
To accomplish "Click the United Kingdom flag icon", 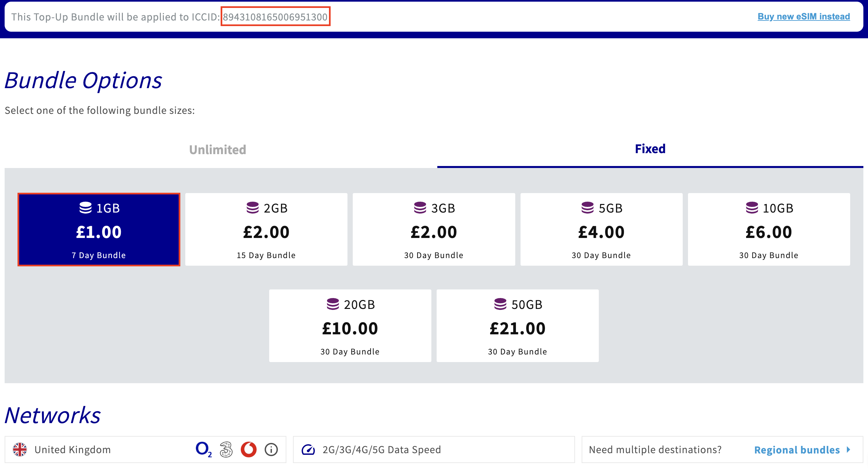I will [x=20, y=450].
